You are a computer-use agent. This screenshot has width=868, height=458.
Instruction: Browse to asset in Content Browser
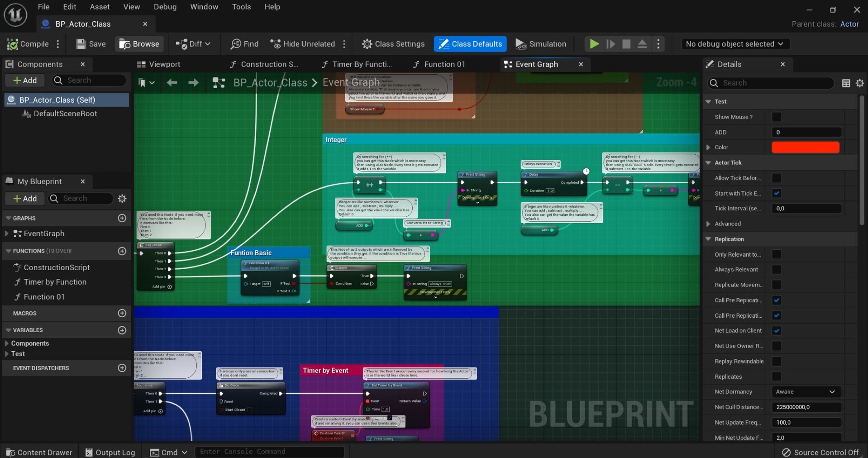click(139, 44)
